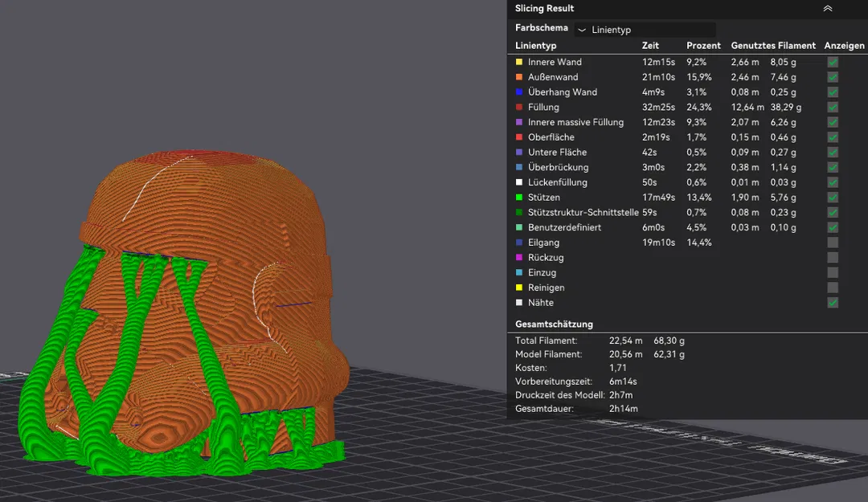Collapse the Slicing Result panel

click(x=827, y=9)
